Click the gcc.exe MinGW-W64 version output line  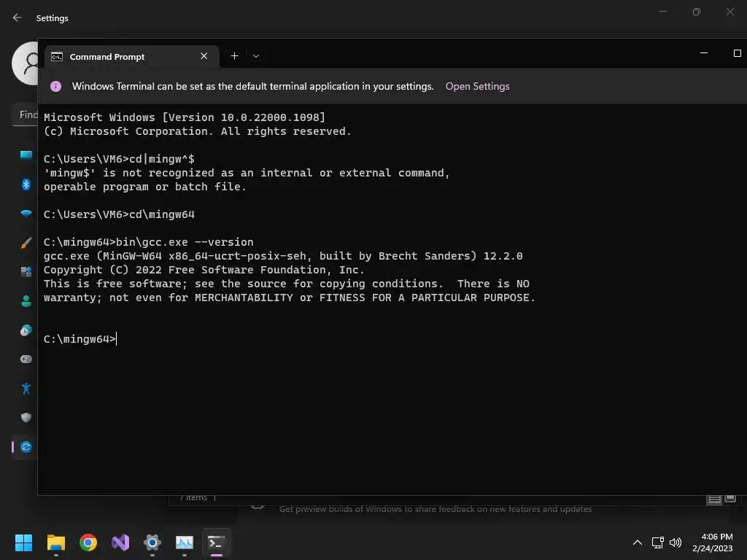click(283, 256)
